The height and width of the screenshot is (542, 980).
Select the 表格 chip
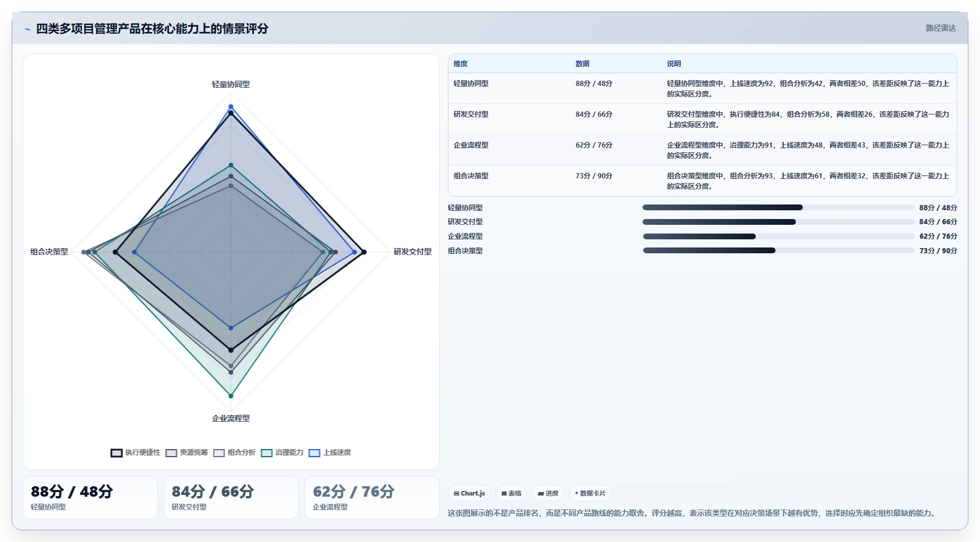pyautogui.click(x=511, y=493)
